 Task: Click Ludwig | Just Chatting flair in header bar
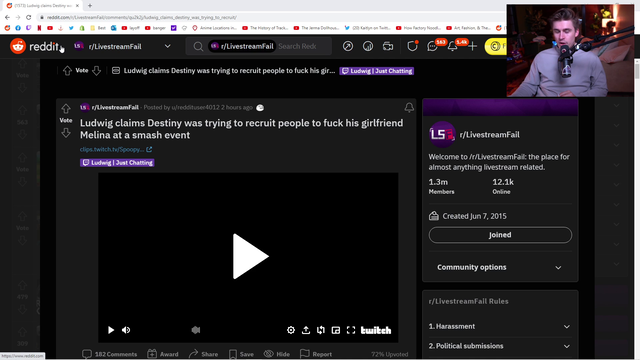[376, 71]
